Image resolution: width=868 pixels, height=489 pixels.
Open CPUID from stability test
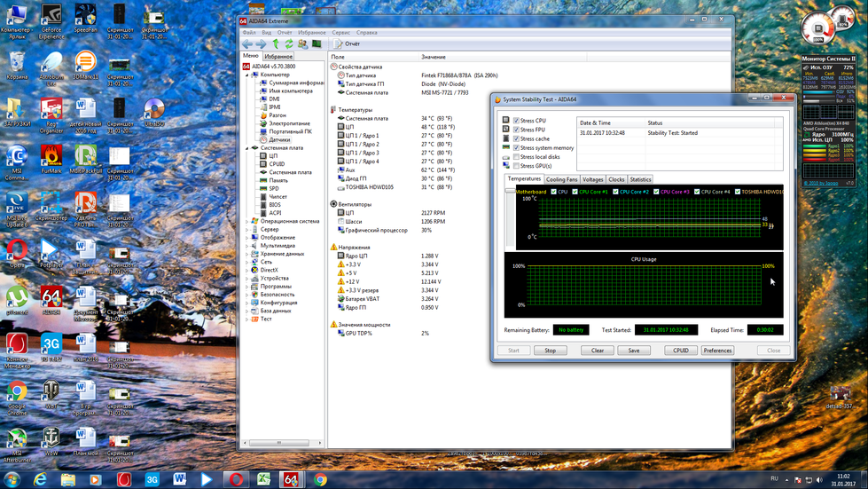tap(681, 351)
